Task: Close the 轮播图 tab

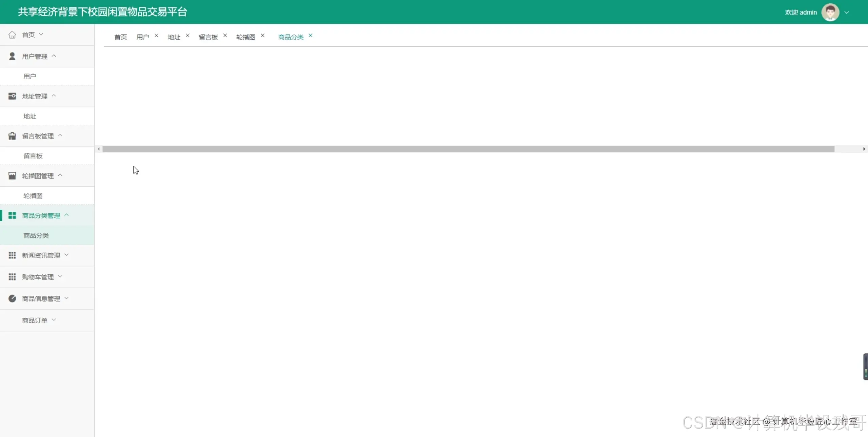Action: [x=262, y=36]
